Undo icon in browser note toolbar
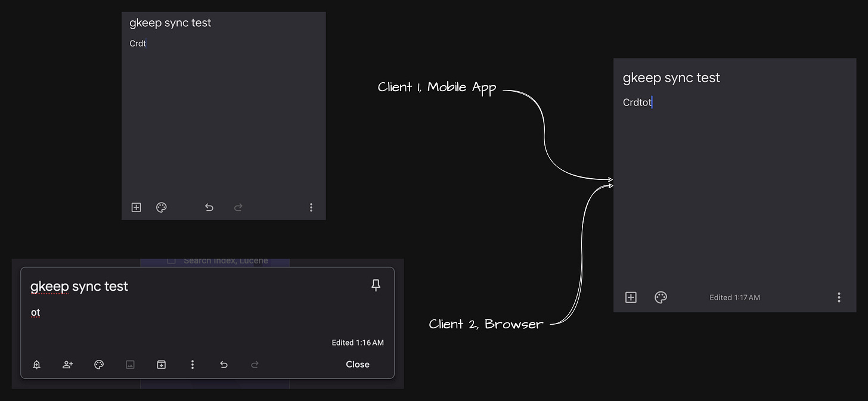868x401 pixels. pos(224,365)
